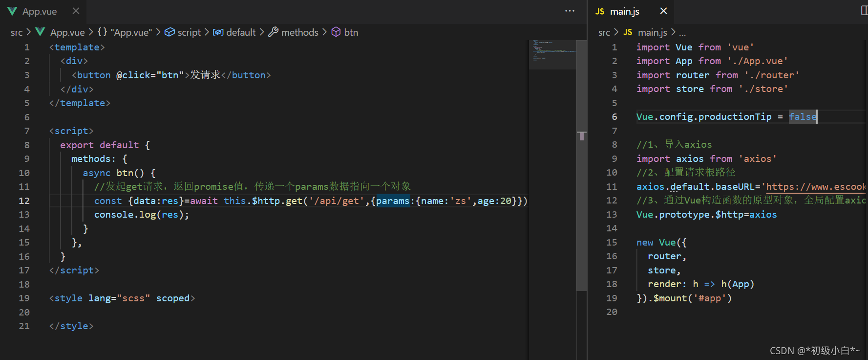This screenshot has height=360, width=868.
Task: Select App.vue file in the breadcrumb
Action: pos(67,32)
